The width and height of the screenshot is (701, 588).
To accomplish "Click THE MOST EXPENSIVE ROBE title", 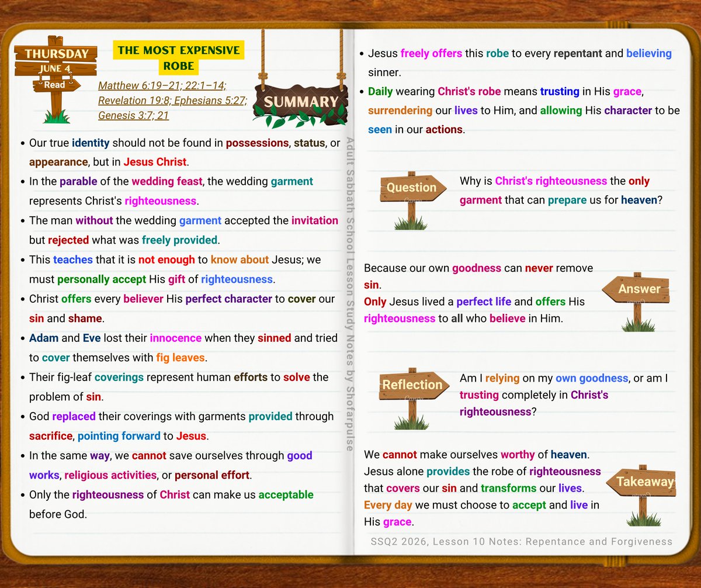I will tap(178, 58).
